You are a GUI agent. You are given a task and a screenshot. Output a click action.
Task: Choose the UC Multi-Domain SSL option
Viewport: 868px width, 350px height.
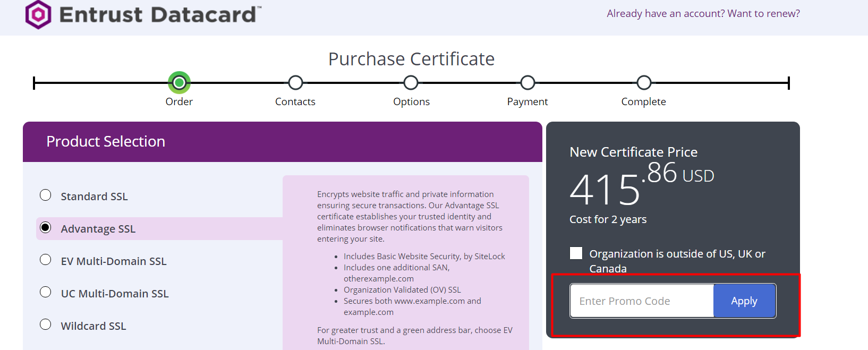[x=46, y=293]
